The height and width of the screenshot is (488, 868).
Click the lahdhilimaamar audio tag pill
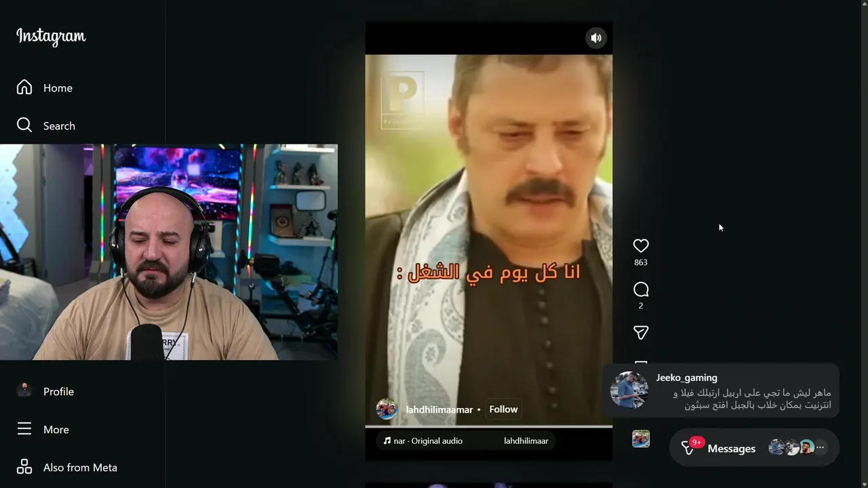[526, 441]
